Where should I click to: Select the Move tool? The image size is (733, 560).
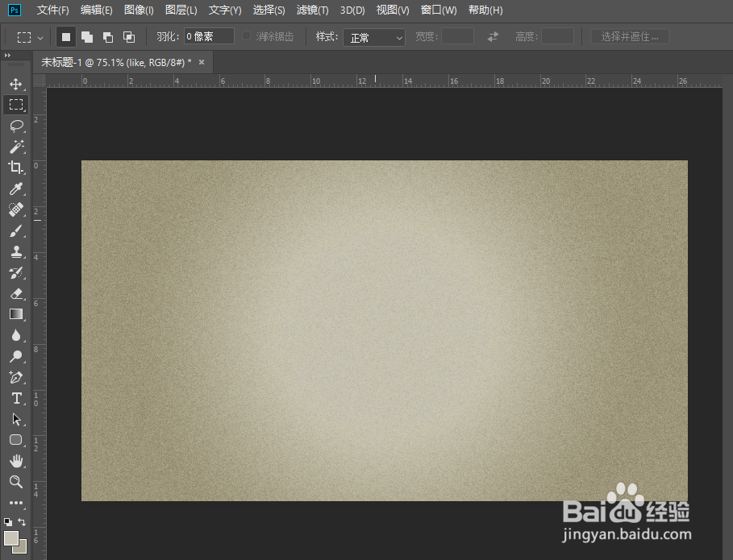pyautogui.click(x=16, y=83)
